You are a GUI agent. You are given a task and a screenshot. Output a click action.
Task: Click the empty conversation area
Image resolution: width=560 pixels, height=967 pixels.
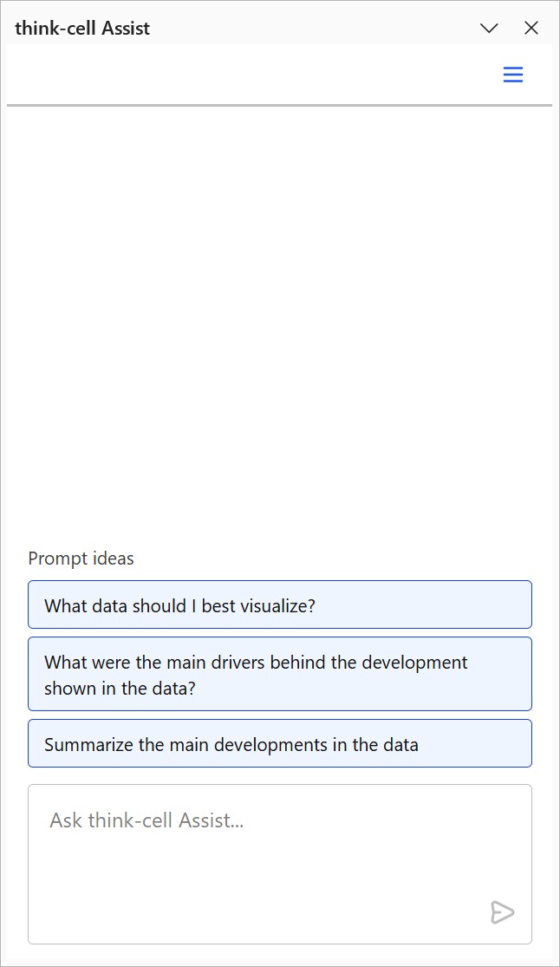(280, 321)
